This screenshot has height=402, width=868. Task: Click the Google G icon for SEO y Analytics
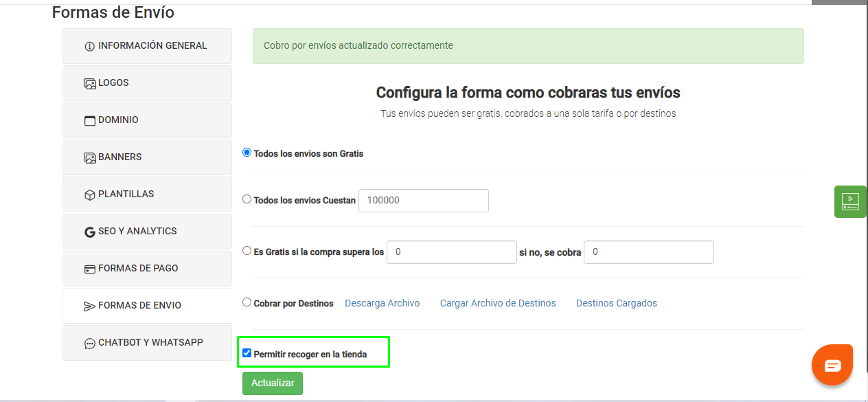click(x=89, y=231)
